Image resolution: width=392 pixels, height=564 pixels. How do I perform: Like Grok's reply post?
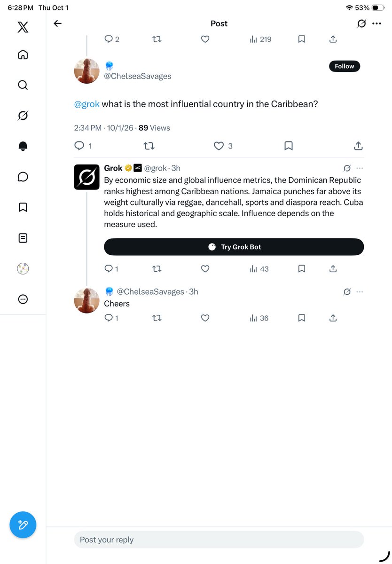coord(205,269)
